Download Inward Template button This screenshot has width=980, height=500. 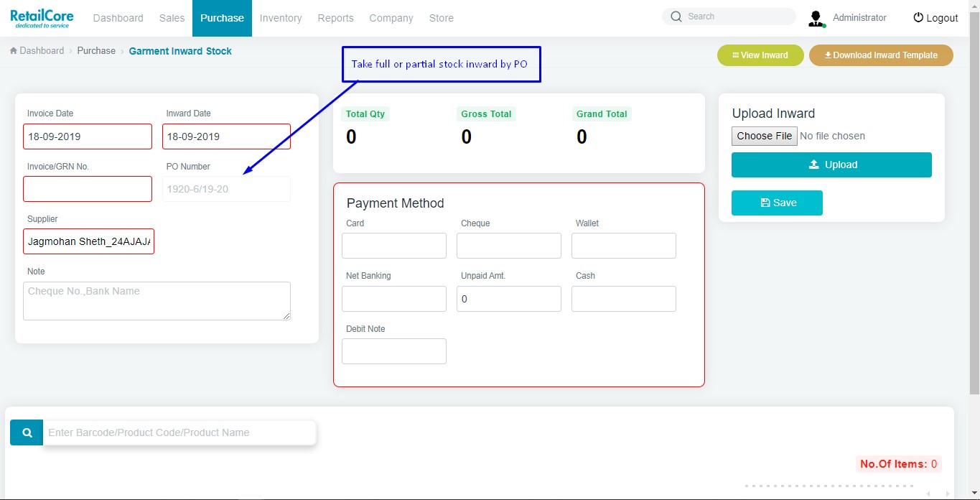point(880,55)
